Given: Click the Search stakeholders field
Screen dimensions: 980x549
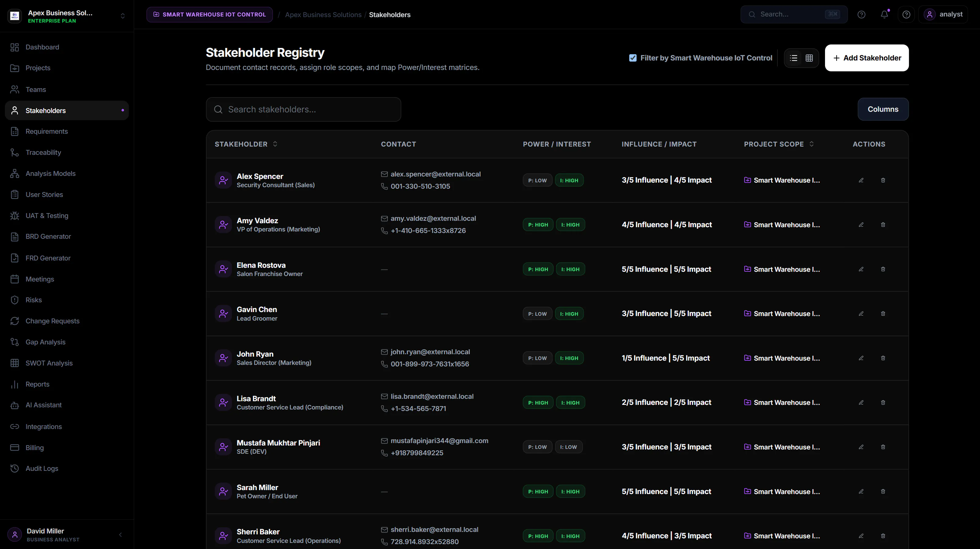Looking at the screenshot, I should pos(303,110).
